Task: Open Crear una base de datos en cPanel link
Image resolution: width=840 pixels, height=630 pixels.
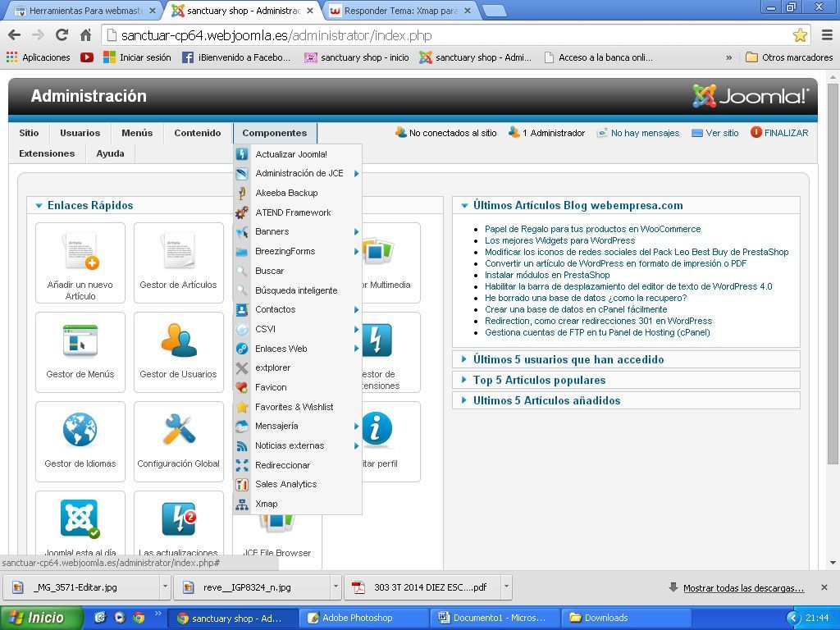Action: point(576,309)
